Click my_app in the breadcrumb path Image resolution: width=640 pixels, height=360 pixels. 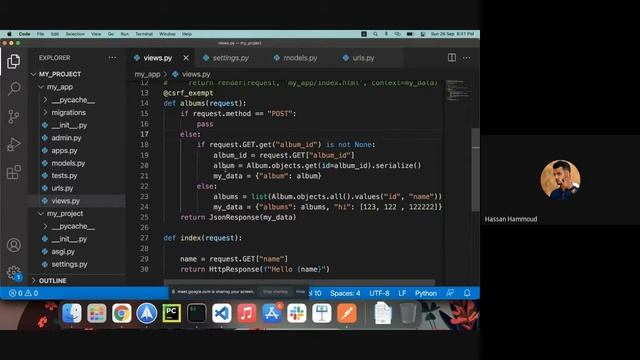tap(147, 74)
